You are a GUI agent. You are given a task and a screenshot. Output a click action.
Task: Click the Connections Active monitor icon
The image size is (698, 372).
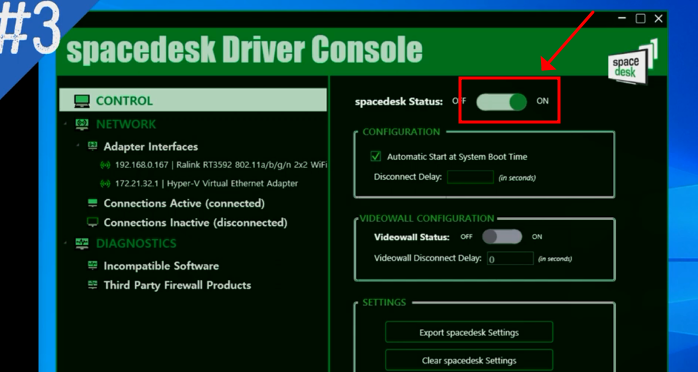[93, 203]
